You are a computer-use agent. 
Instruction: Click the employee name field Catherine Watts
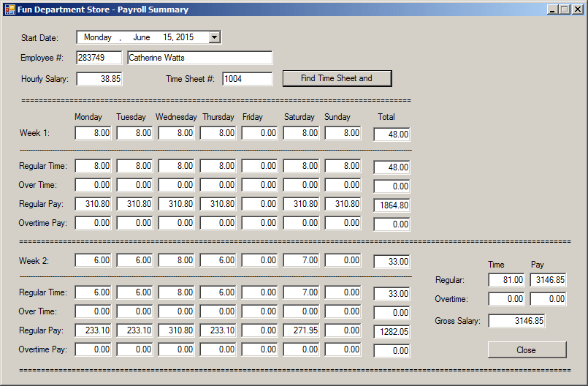tap(199, 58)
